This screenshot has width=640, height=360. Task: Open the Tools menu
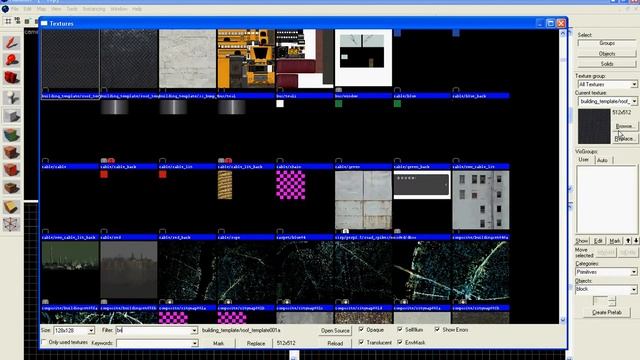[x=72, y=9]
